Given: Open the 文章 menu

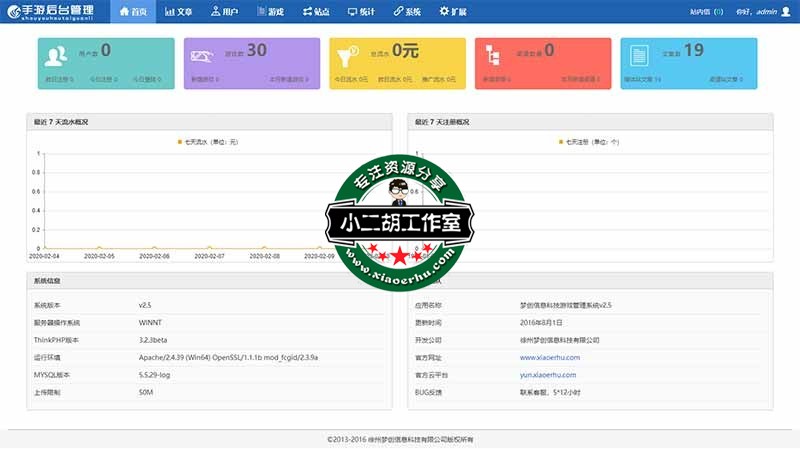Looking at the screenshot, I should (178, 12).
